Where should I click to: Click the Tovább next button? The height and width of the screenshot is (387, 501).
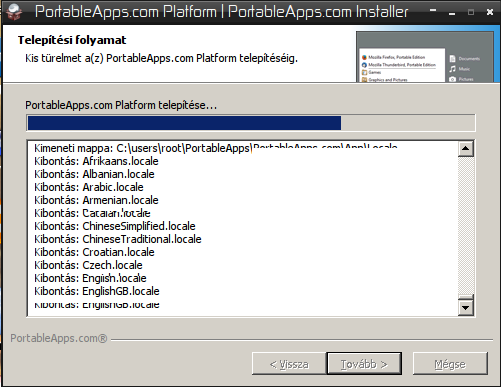point(364,364)
